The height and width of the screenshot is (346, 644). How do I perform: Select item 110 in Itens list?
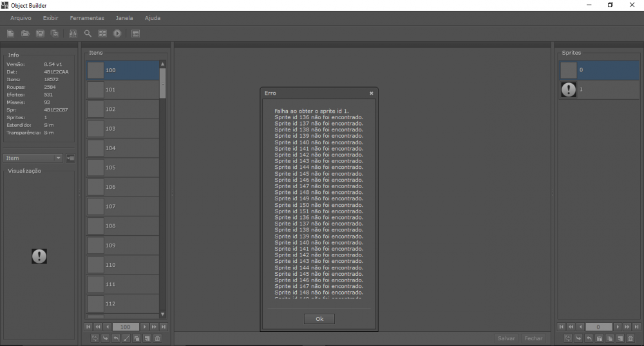(x=122, y=265)
